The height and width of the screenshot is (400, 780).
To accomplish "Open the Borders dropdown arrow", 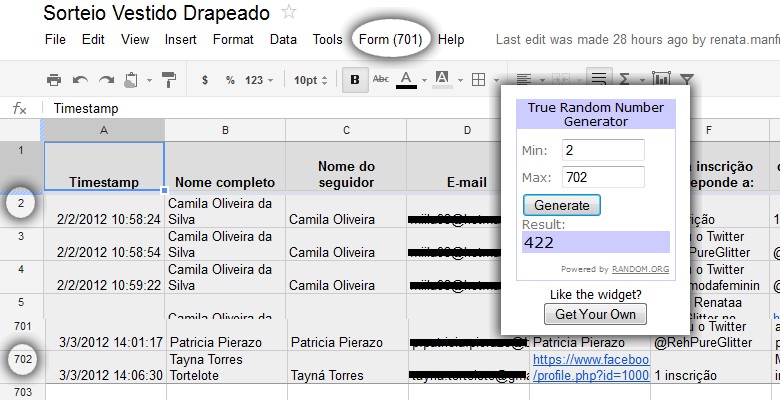I will tap(496, 80).
